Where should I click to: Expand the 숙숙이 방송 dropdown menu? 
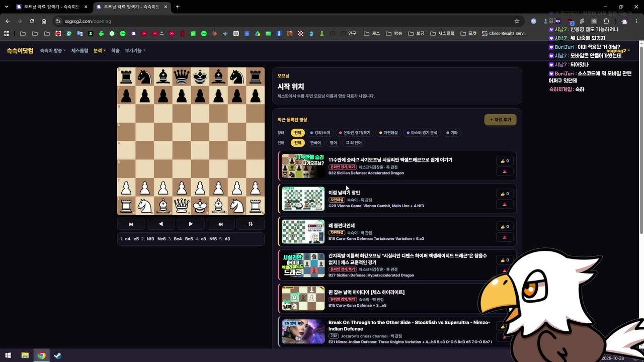click(x=53, y=51)
